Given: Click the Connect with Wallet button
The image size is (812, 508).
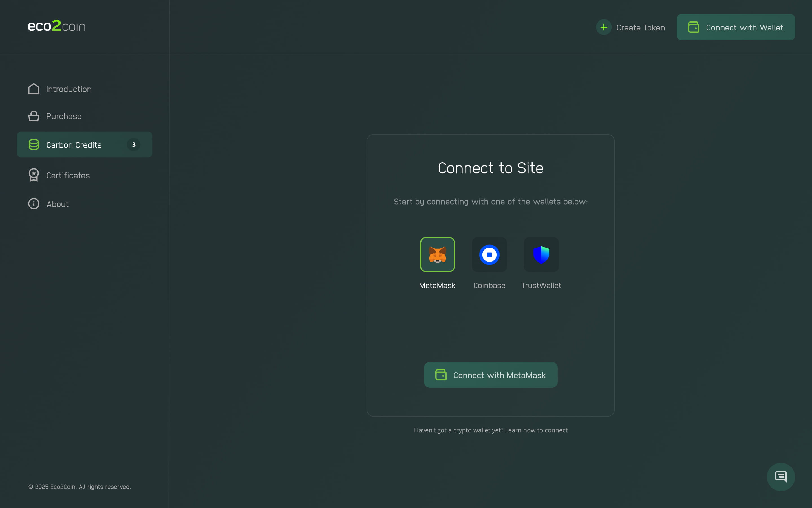Looking at the screenshot, I should (736, 27).
